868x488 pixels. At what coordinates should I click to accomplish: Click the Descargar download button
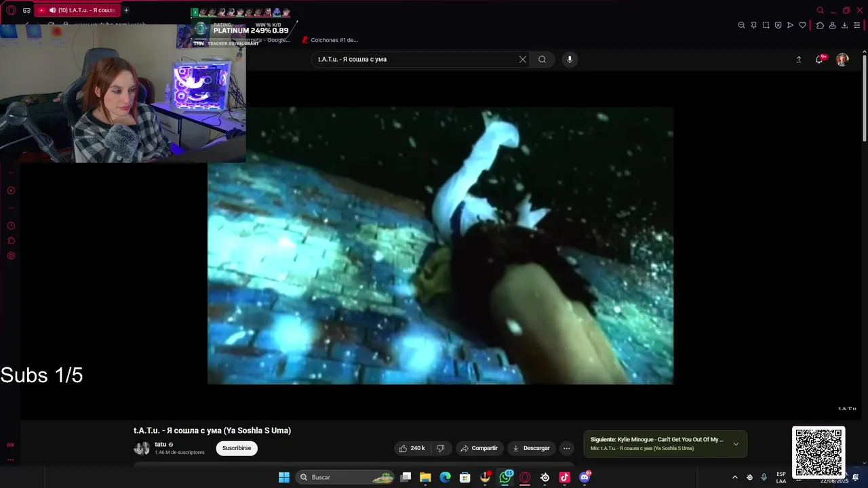(x=531, y=448)
